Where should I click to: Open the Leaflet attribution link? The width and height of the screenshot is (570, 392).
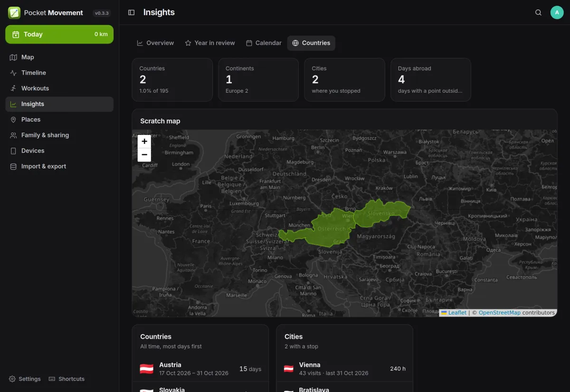point(454,313)
